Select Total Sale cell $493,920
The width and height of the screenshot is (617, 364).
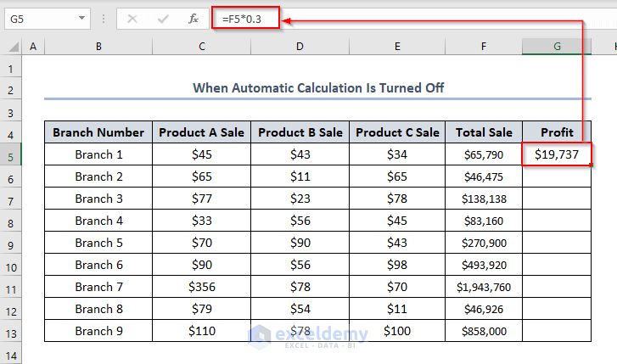[x=484, y=265]
